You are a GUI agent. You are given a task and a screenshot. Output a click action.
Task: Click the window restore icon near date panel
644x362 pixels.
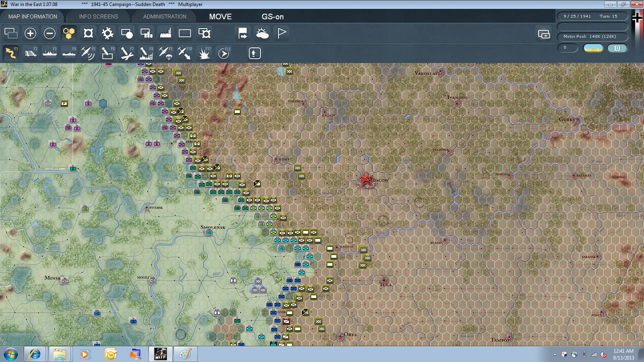coord(544,34)
